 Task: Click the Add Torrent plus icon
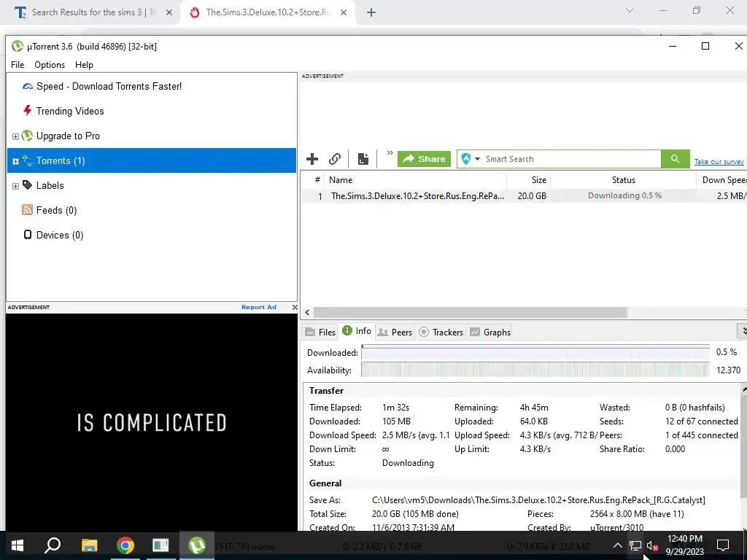point(312,159)
